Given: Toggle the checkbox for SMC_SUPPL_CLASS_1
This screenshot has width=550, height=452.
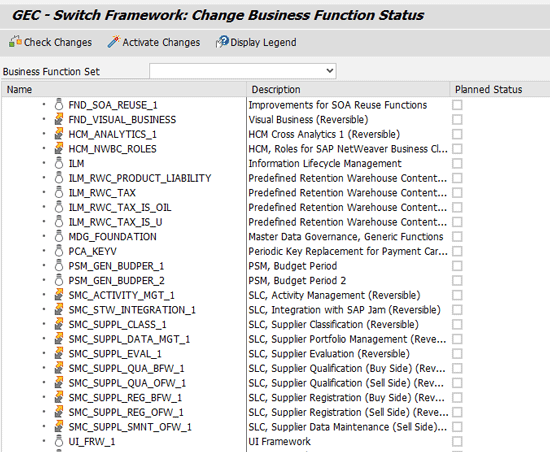Looking at the screenshot, I should pyautogui.click(x=457, y=324).
